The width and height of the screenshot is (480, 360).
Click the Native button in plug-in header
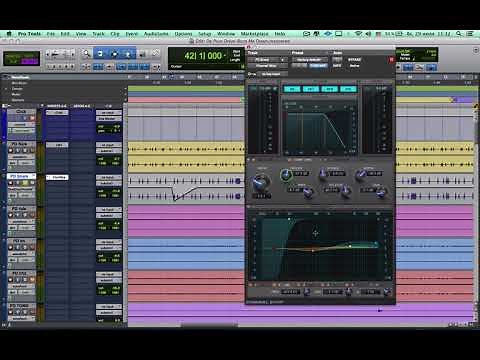[354, 66]
